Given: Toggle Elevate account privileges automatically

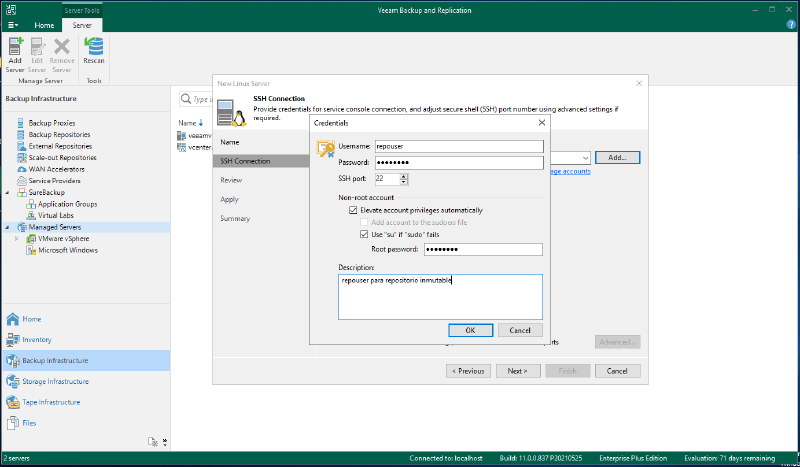Looking at the screenshot, I should [353, 210].
